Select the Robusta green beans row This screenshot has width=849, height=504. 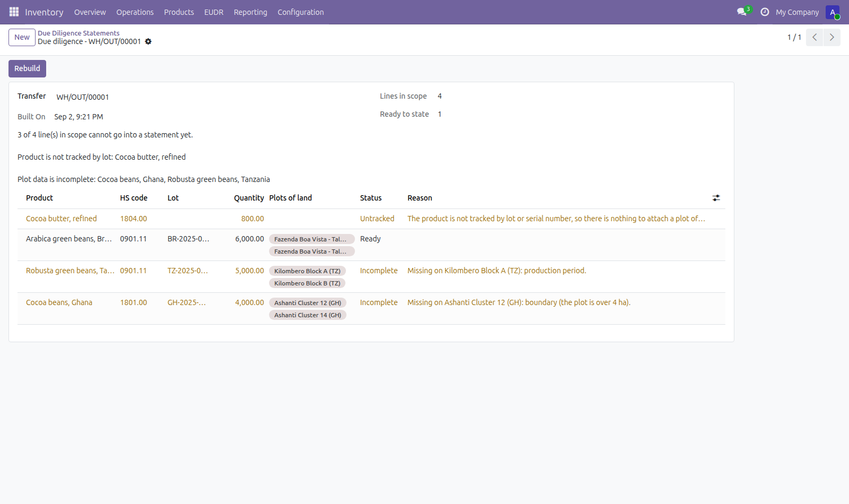(x=371, y=277)
